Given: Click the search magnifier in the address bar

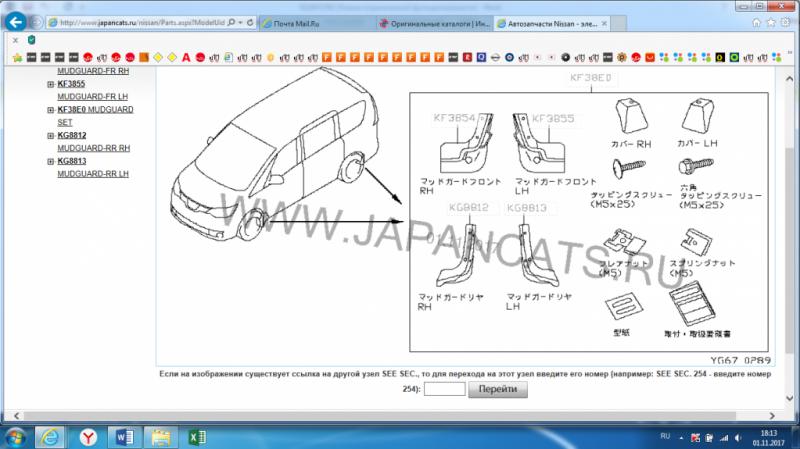Looking at the screenshot, I should click(x=232, y=23).
